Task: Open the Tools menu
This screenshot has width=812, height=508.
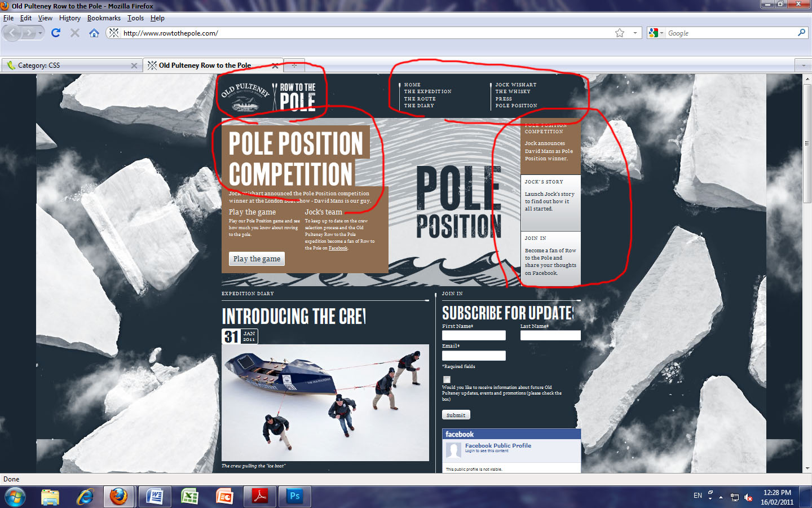Action: click(x=135, y=18)
